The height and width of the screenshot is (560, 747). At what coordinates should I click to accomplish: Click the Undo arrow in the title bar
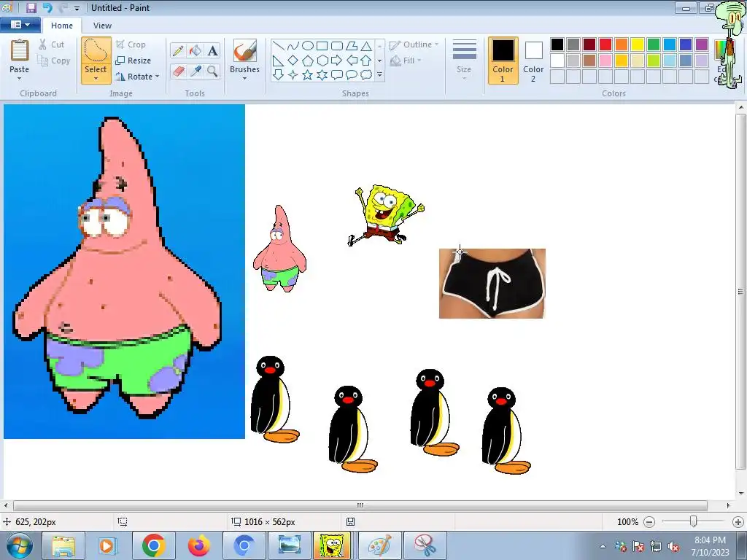point(47,7)
